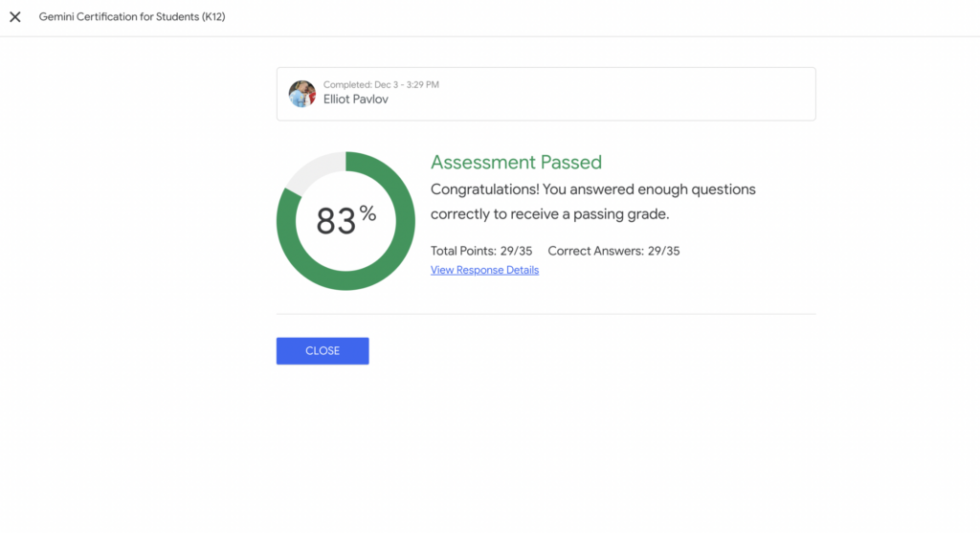The width and height of the screenshot is (980, 533).
Task: Select the Assessment Passed heading
Action: pos(516,163)
